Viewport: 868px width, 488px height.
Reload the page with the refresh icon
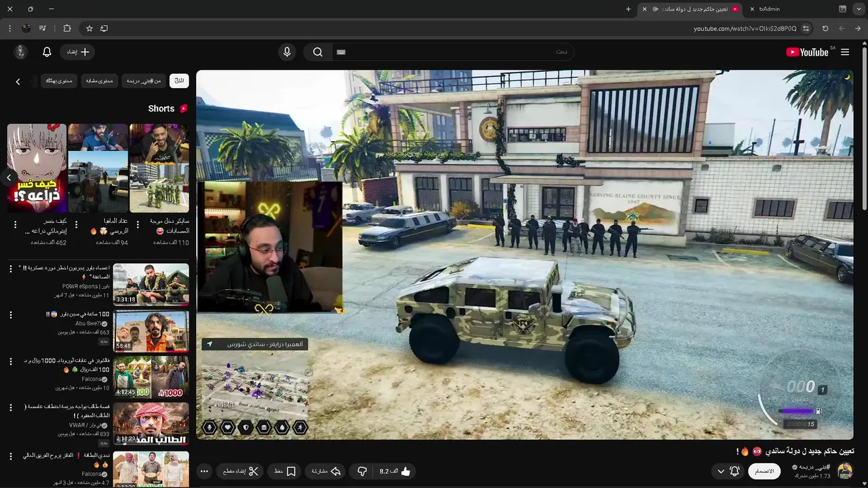pos(825,28)
